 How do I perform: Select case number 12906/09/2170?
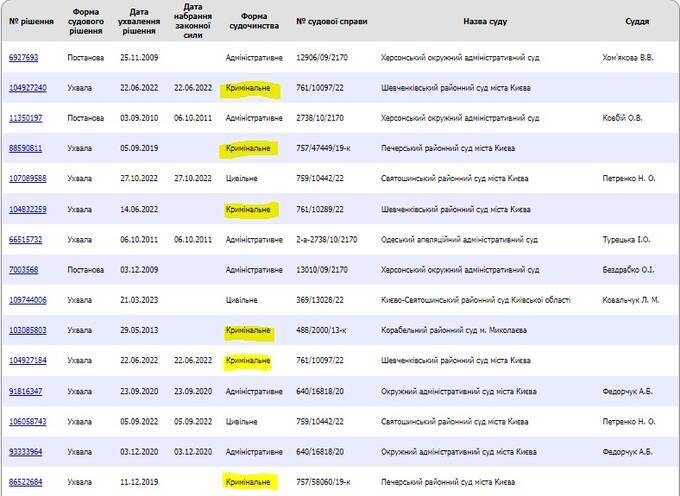[x=322, y=58]
